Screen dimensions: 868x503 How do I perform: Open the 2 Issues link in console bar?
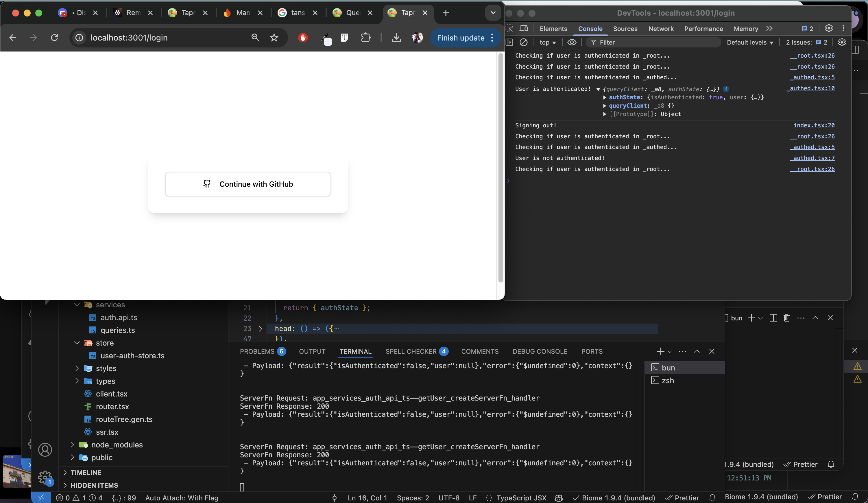(806, 43)
